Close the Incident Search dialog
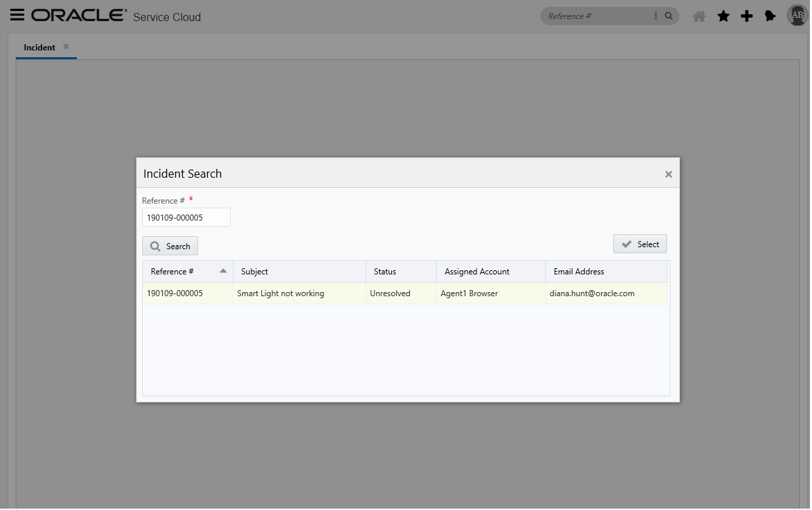The image size is (812, 510). coord(668,174)
